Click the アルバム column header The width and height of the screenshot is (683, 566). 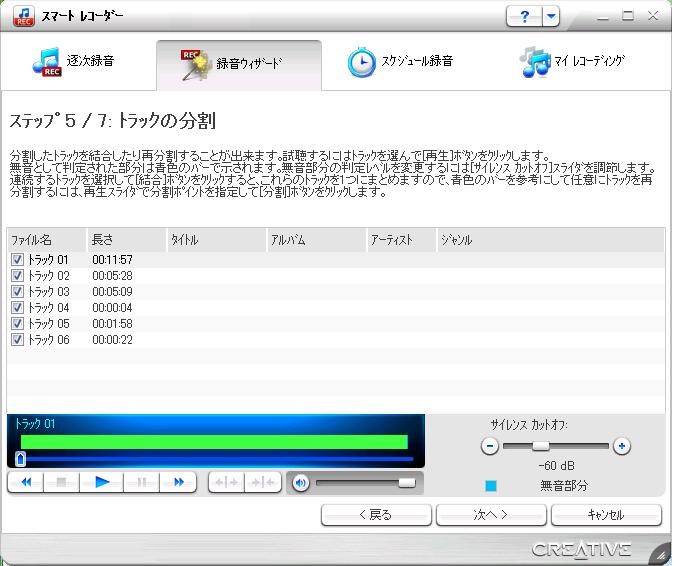click(x=314, y=240)
